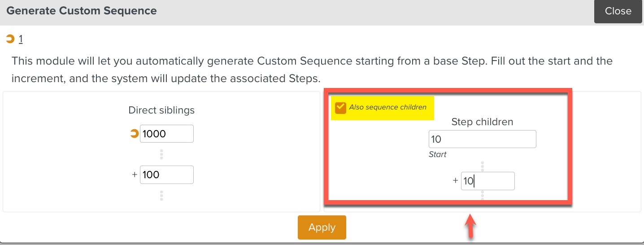Focus the Direct siblings 1000 start field
The height and width of the screenshot is (245, 644).
pos(167,134)
